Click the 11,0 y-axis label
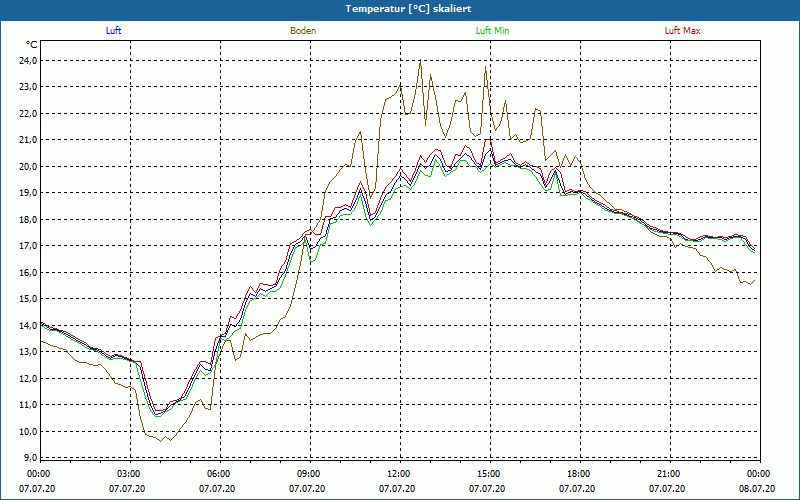The height and width of the screenshot is (500, 800). pos(29,405)
